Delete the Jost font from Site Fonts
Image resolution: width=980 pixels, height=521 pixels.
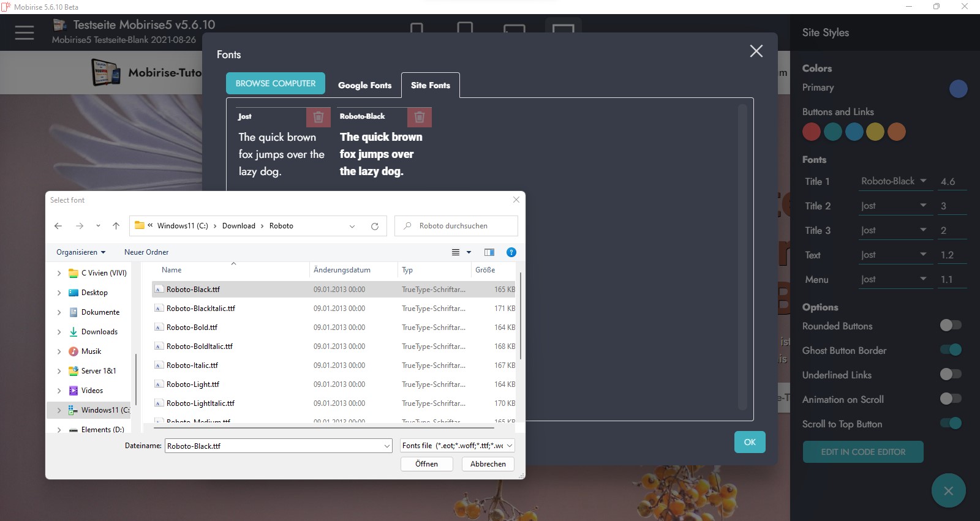pos(318,117)
